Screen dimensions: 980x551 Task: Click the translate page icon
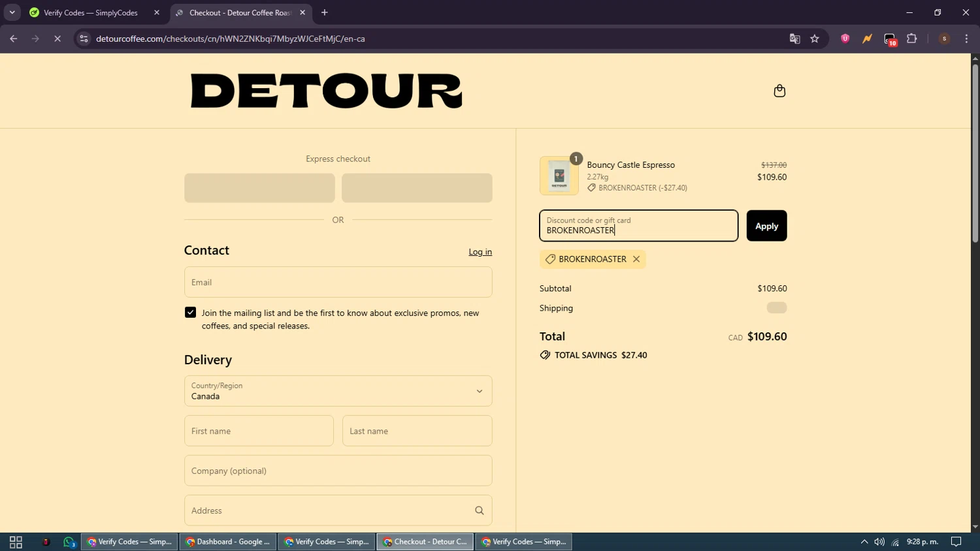[x=794, y=39]
